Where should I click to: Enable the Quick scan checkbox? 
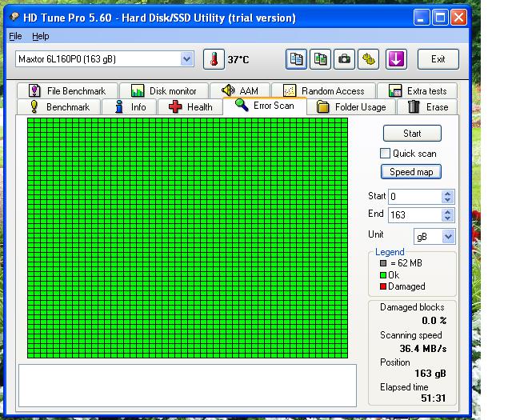pyautogui.click(x=385, y=153)
